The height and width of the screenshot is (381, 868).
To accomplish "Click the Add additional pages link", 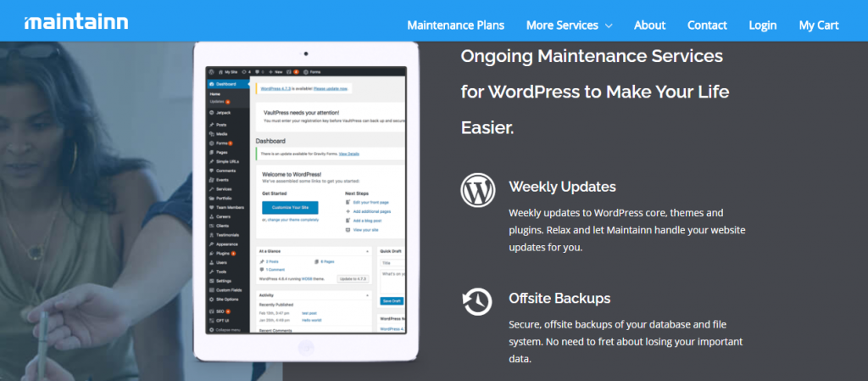I will pyautogui.click(x=372, y=211).
